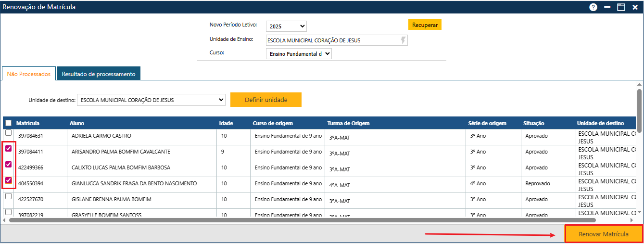644x244 pixels.
Task: Expand the Curso dropdown
Action: 299,54
